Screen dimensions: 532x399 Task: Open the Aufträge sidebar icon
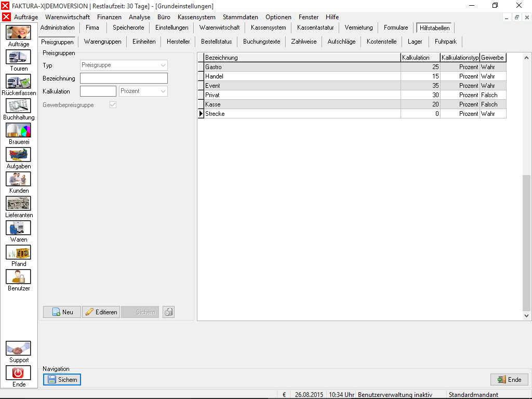click(x=18, y=32)
